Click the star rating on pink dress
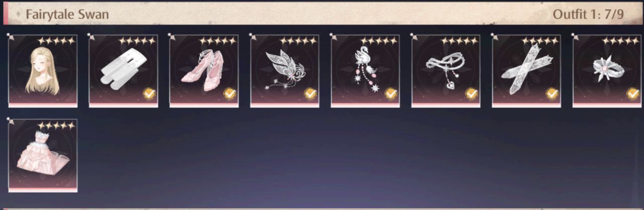Image resolution: width=644 pixels, height=210 pixels. 56,125
